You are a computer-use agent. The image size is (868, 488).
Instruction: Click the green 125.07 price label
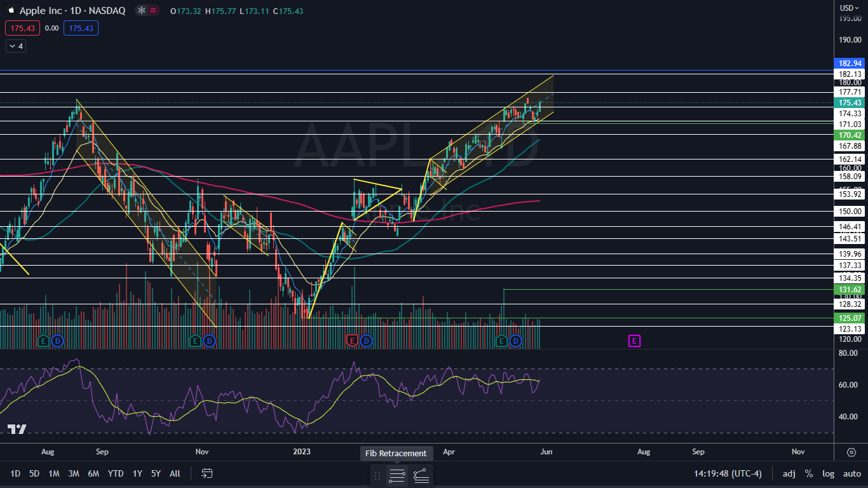[850, 317]
